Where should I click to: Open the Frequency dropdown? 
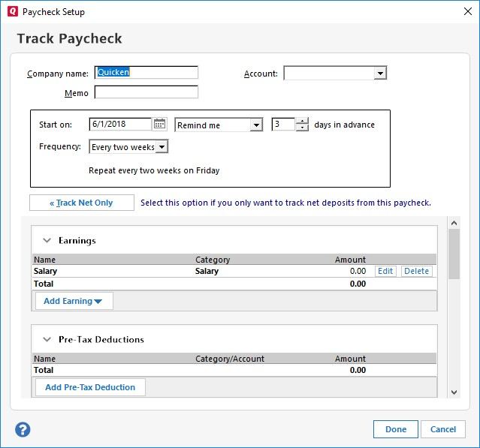coord(162,147)
